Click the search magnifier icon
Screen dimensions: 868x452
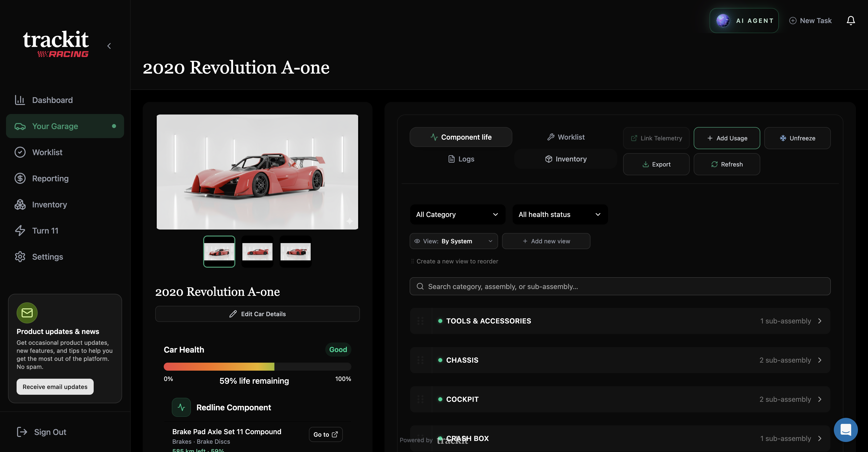420,286
